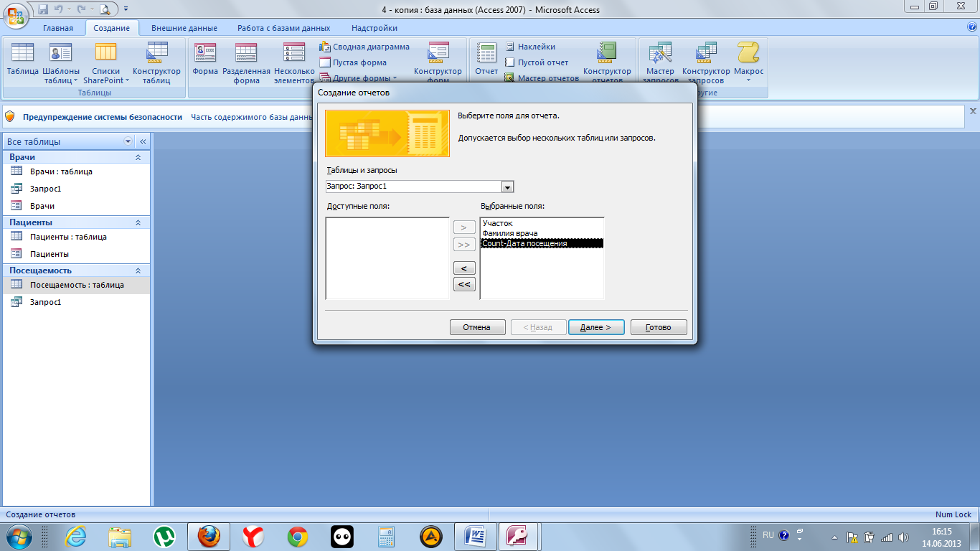Viewport: 980px width, 551px height.
Task: Click Labels (Наклейки) item in ribbon
Action: [x=529, y=47]
